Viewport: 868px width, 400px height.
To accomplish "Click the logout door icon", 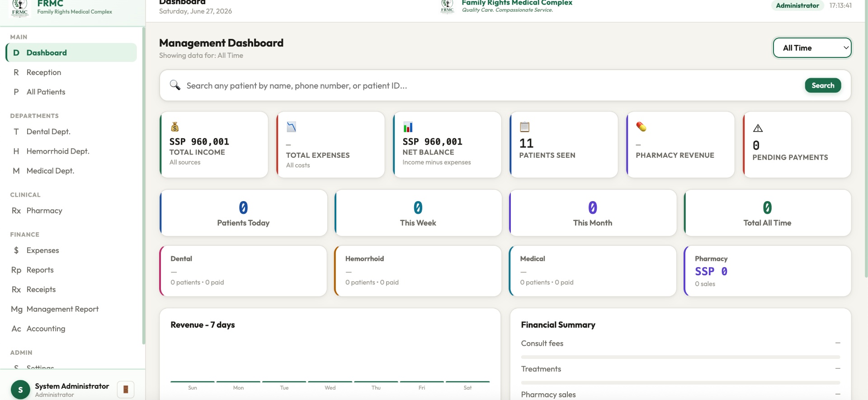I will tap(126, 389).
